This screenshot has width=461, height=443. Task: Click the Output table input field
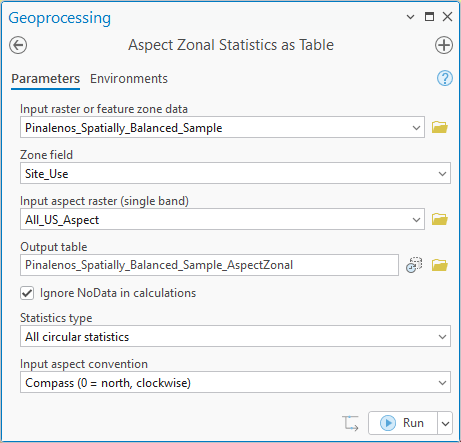209,265
